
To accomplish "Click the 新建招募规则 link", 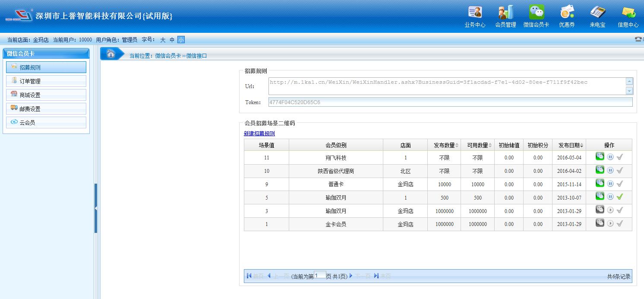I will click(x=259, y=134).
